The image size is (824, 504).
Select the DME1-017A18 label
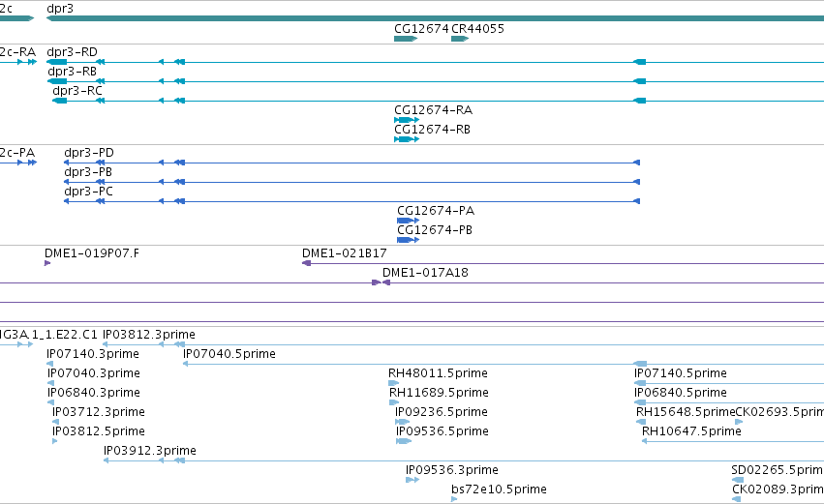[425, 273]
